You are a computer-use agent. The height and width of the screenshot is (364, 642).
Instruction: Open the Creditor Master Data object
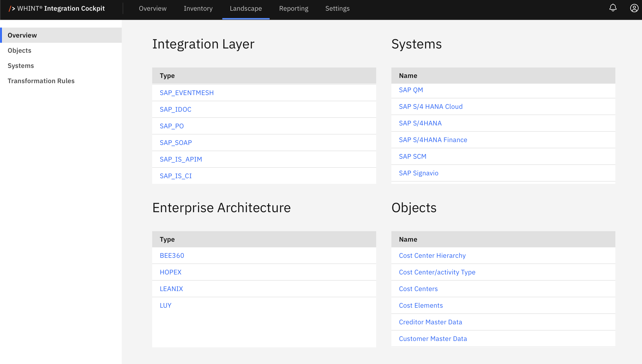point(430,322)
